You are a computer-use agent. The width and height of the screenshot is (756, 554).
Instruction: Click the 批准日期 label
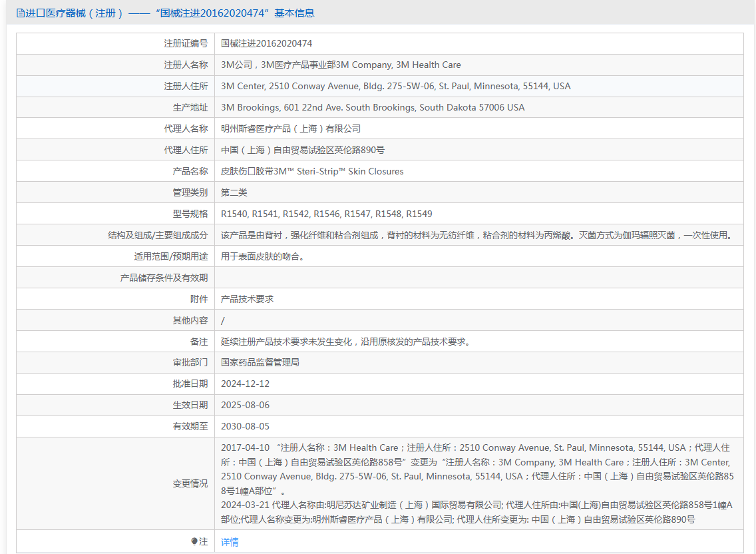(x=190, y=383)
